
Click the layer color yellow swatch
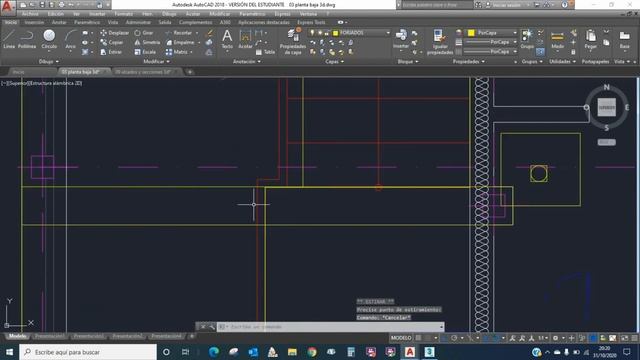(x=336, y=33)
